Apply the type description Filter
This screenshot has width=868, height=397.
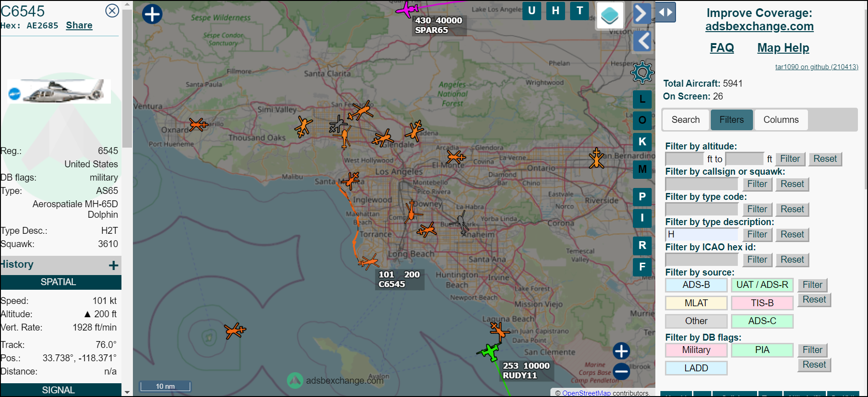click(x=757, y=235)
